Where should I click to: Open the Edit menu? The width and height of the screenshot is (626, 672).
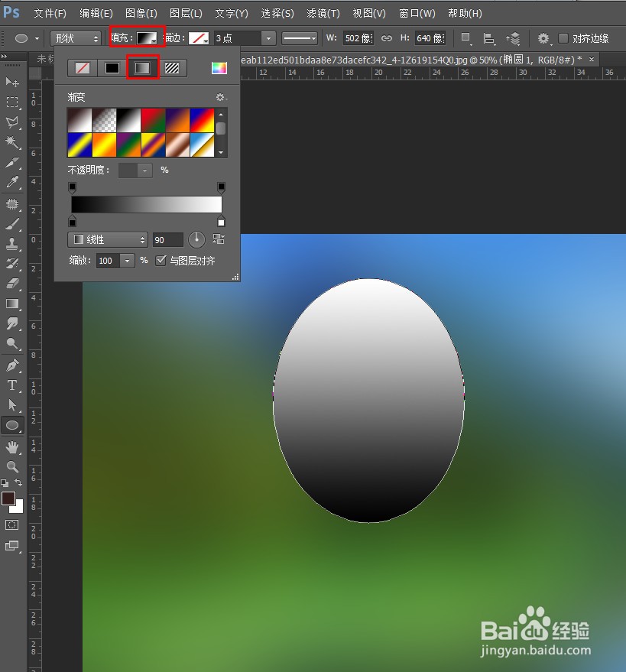point(96,13)
